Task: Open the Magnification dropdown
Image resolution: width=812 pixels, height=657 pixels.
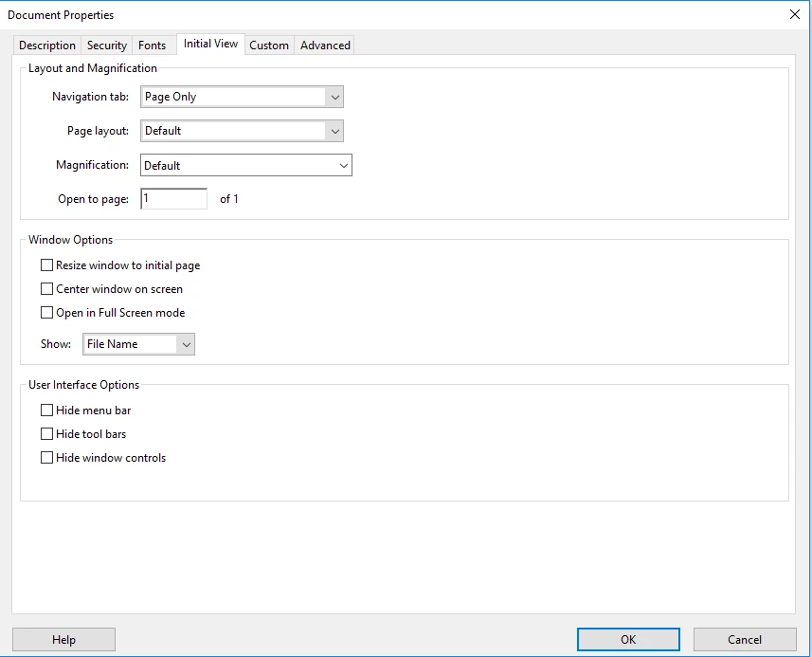Action: click(x=246, y=165)
